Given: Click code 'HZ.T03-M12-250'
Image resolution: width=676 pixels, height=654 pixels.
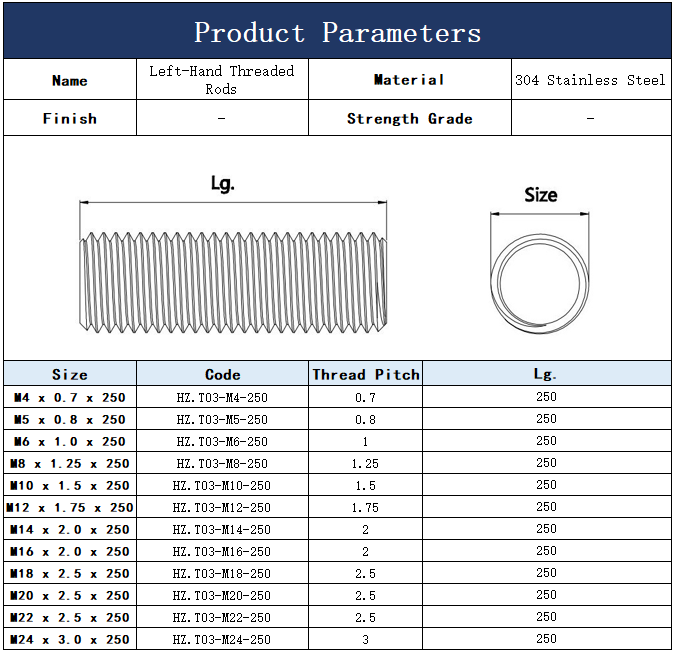Looking at the screenshot, I should (222, 507).
